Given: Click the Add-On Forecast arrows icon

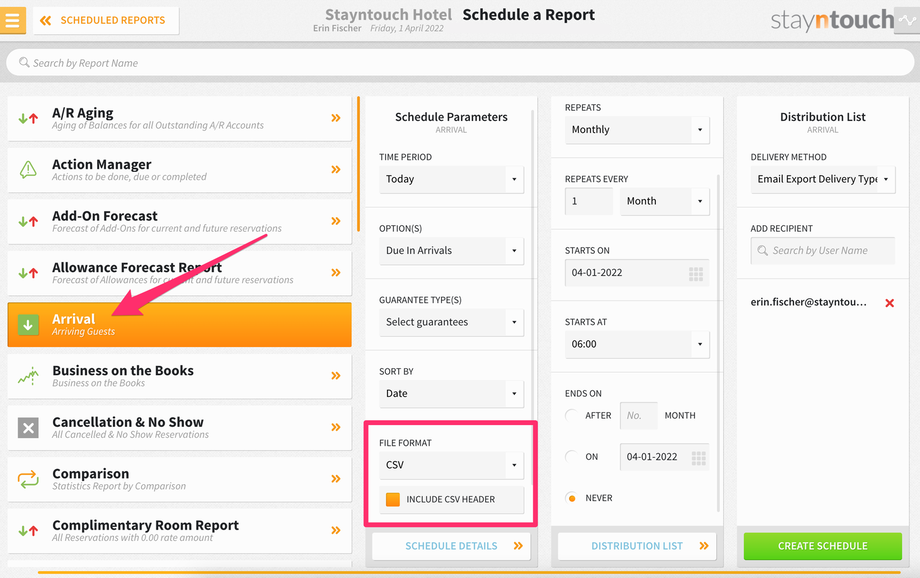Looking at the screenshot, I should 28,222.
